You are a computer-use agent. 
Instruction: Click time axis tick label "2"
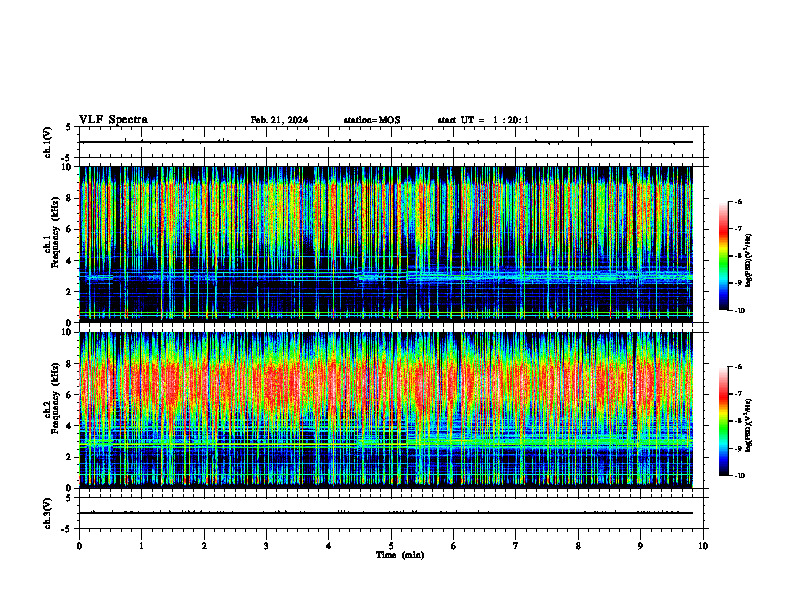click(204, 546)
